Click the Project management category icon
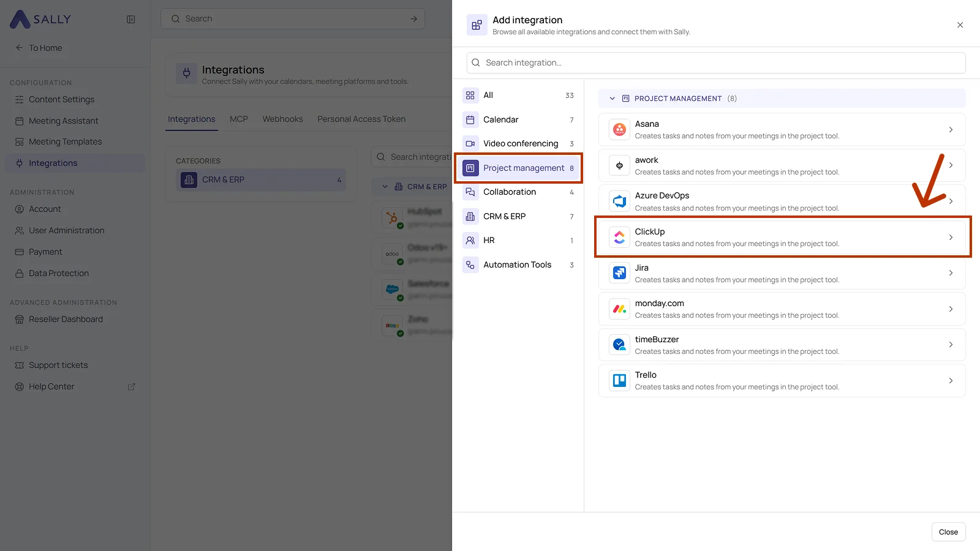The image size is (980, 551). pos(470,168)
